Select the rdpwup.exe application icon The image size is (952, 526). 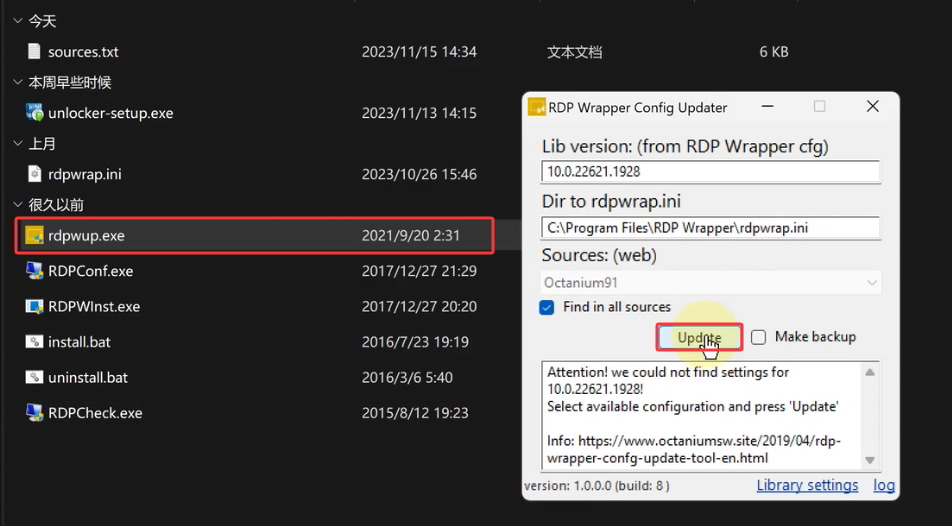coord(35,236)
